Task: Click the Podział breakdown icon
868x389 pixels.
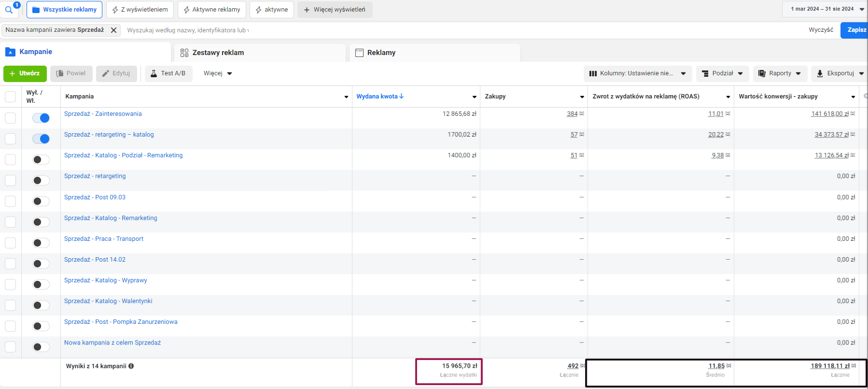Action: coord(705,73)
